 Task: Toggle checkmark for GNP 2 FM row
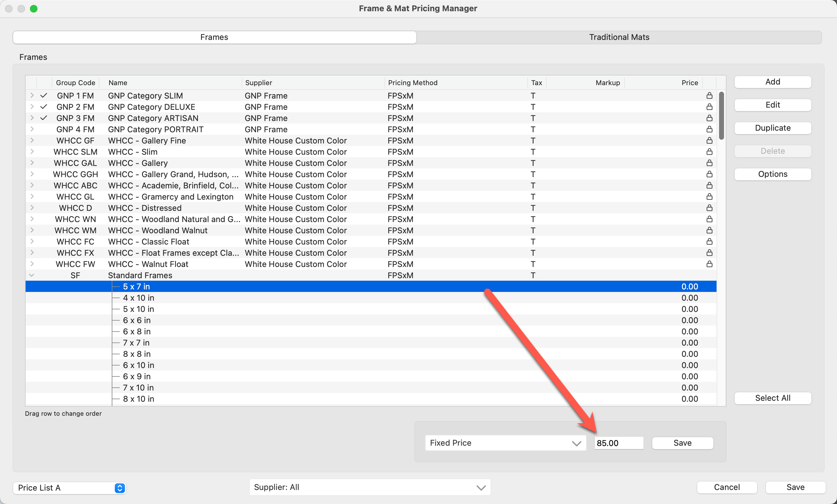[x=43, y=107]
